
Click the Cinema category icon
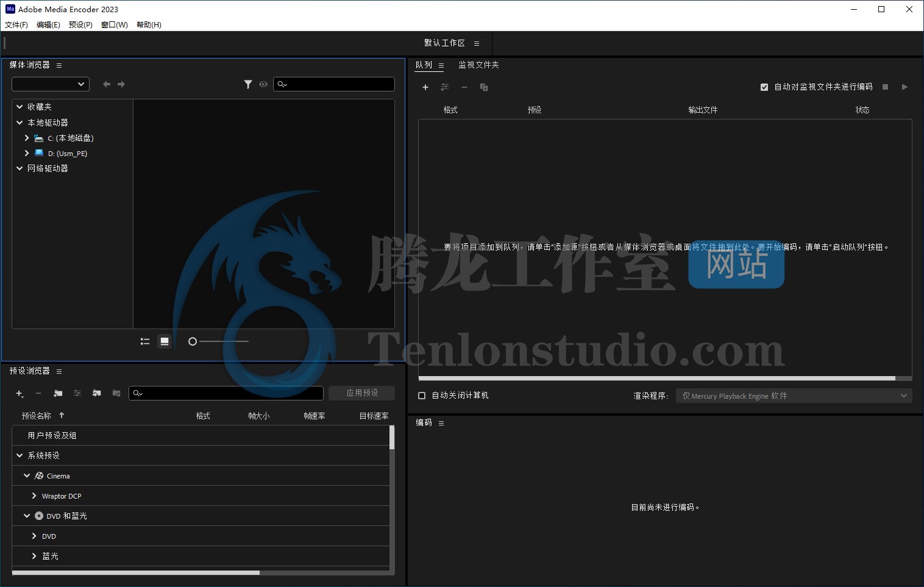click(x=39, y=475)
